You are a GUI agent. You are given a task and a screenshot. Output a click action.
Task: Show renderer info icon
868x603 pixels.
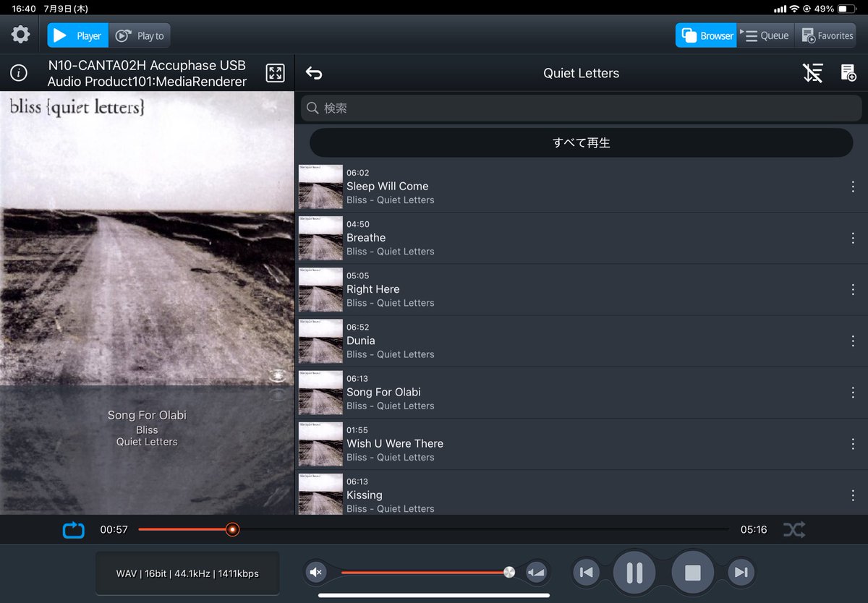(x=19, y=73)
